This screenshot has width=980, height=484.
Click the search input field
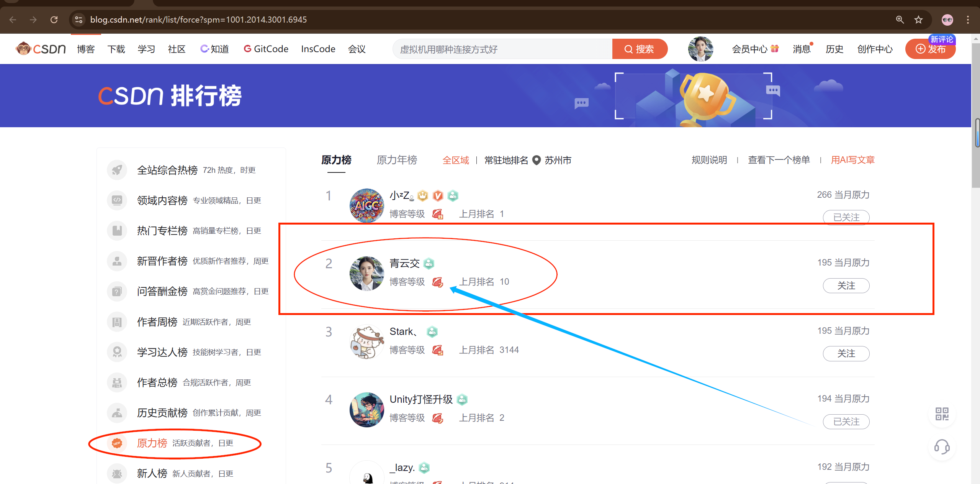point(502,49)
